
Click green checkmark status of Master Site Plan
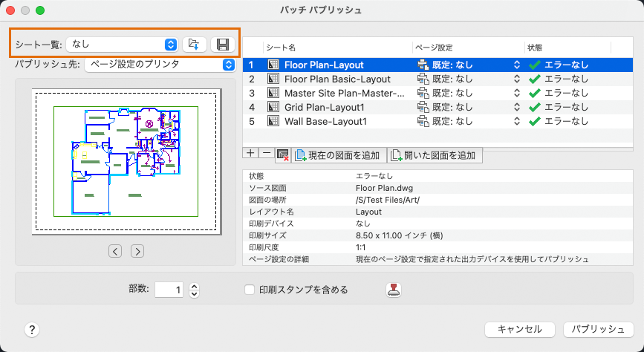534,94
